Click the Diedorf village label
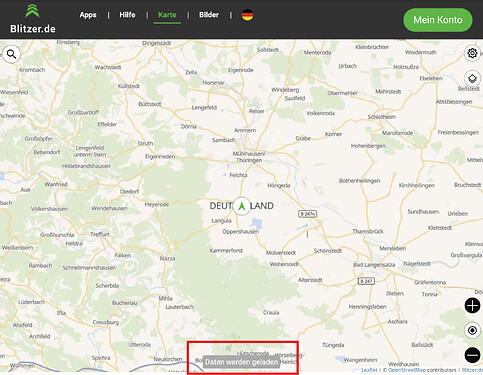The height and width of the screenshot is (375, 483). (129, 192)
